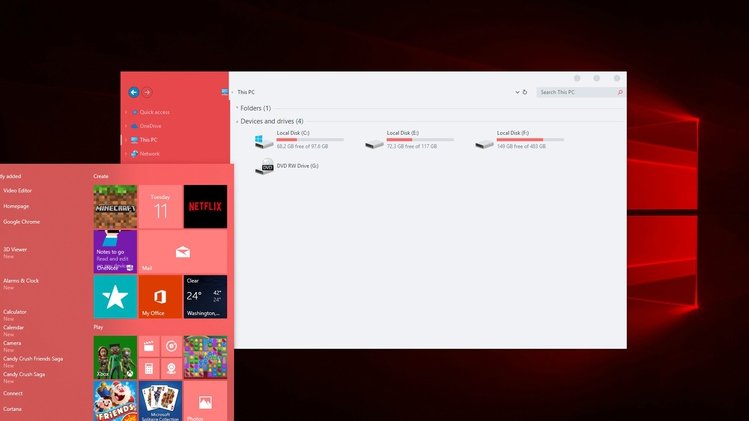The height and width of the screenshot is (421, 749).
Task: Expand the Quick access tree node
Action: tap(126, 112)
